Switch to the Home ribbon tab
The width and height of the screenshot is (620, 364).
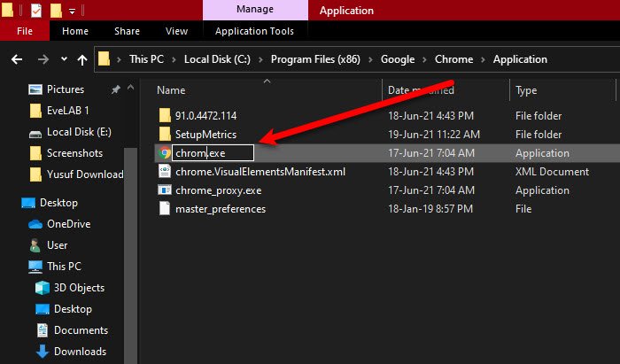[x=75, y=31]
